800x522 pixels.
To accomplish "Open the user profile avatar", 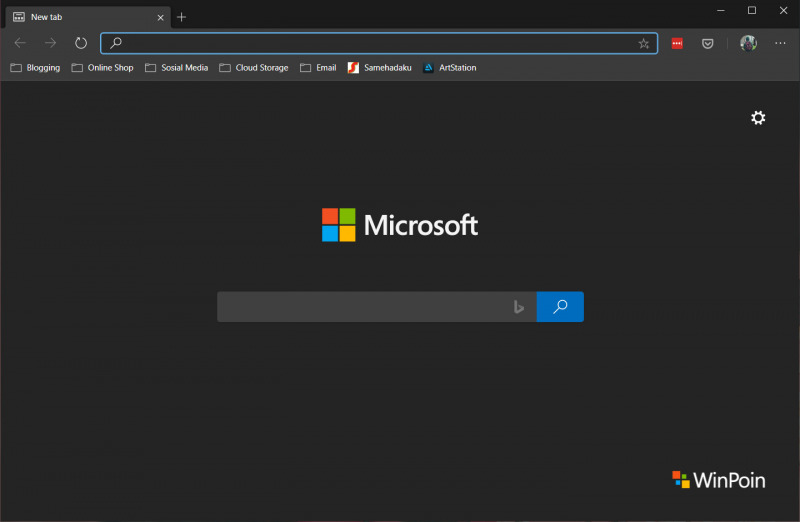I will 748,43.
